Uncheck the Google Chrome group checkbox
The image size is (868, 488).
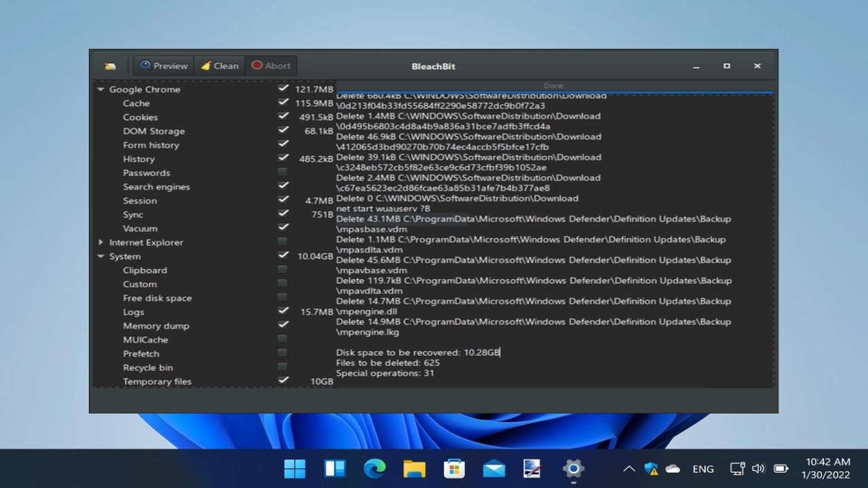pyautogui.click(x=283, y=88)
